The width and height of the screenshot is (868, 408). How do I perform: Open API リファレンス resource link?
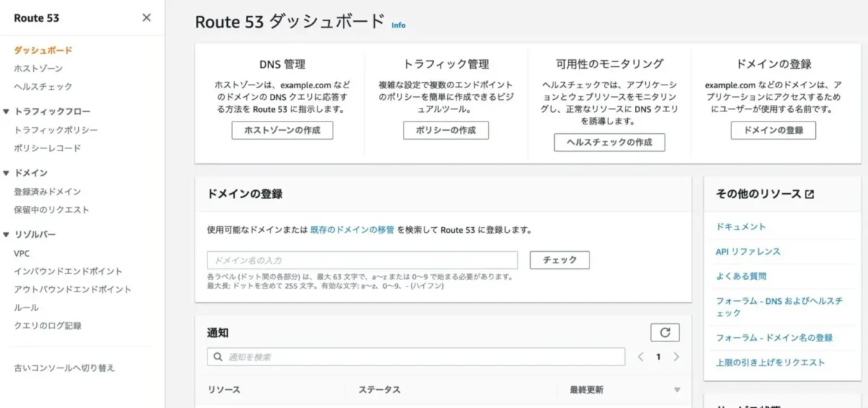(x=748, y=252)
